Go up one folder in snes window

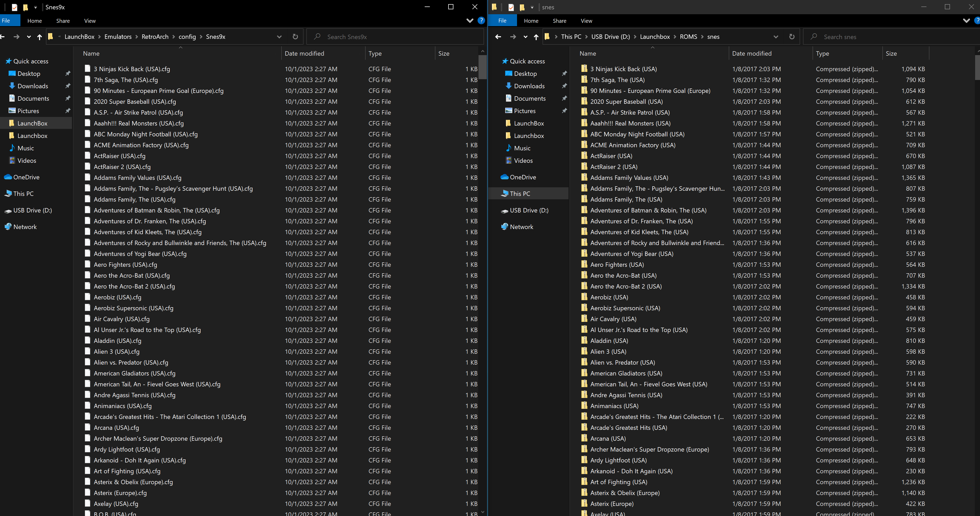pyautogui.click(x=536, y=36)
